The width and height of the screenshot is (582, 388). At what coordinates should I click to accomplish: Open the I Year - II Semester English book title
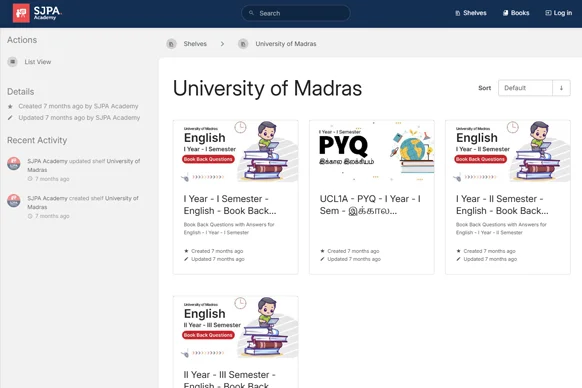[x=502, y=205]
